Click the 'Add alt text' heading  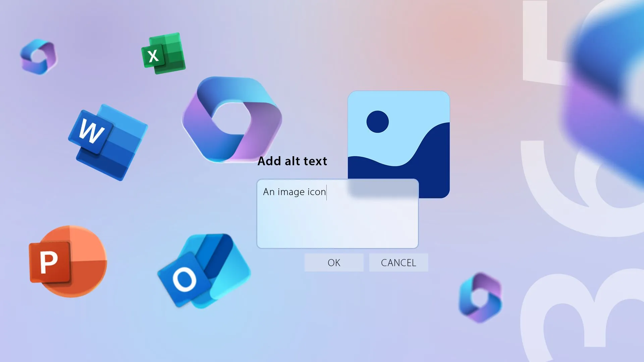click(x=292, y=161)
